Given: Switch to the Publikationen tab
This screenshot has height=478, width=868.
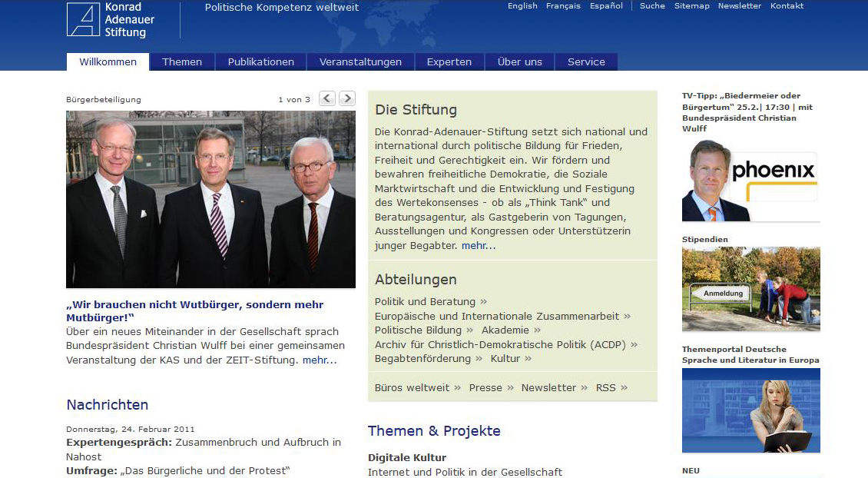Looking at the screenshot, I should [x=261, y=62].
